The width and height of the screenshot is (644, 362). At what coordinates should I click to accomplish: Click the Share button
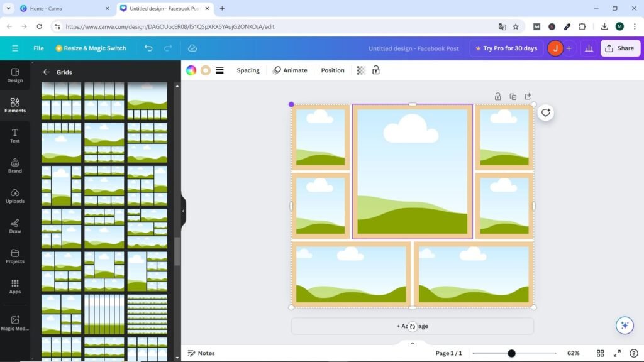(620, 48)
